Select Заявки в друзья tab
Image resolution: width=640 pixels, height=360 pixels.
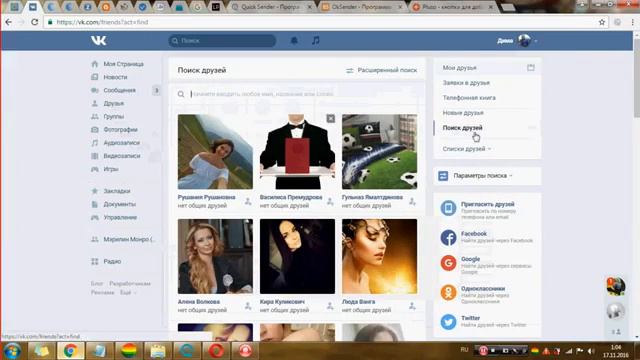[x=466, y=83]
